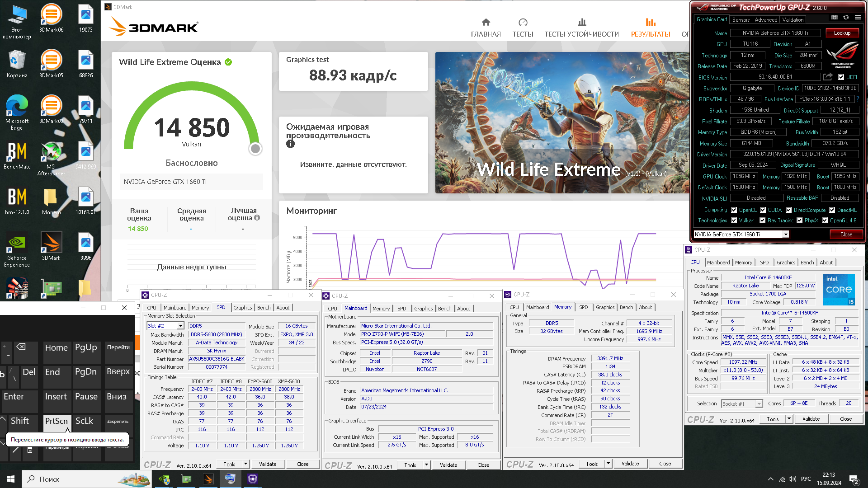Open the 3DMark desktop shortcut
This screenshot has width=868, height=488.
pos(51,246)
